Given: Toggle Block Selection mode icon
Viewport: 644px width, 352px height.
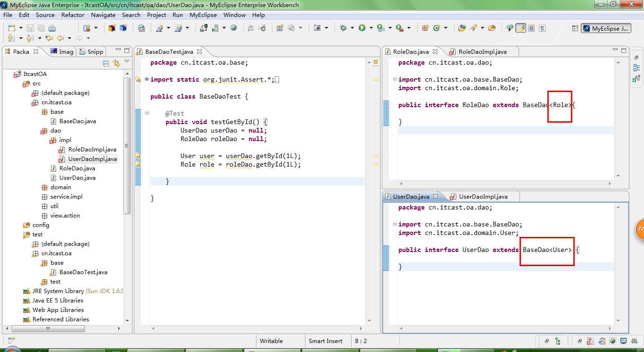Looking at the screenshot, I should (531, 28).
